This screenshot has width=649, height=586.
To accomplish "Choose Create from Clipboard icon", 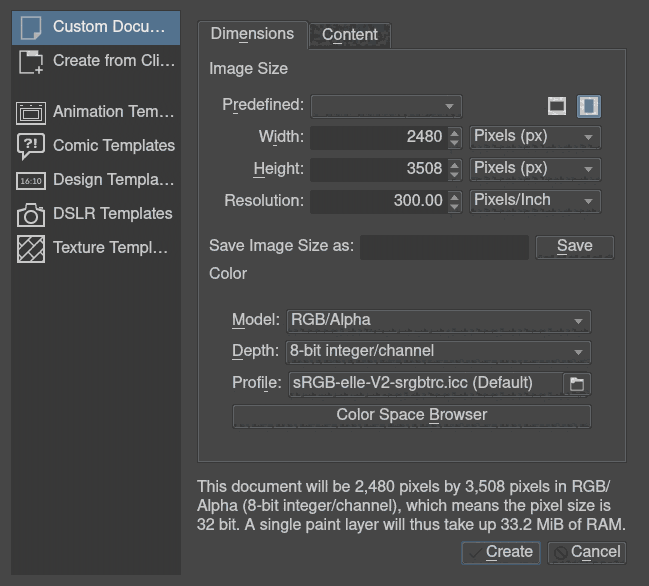I will pos(31,61).
